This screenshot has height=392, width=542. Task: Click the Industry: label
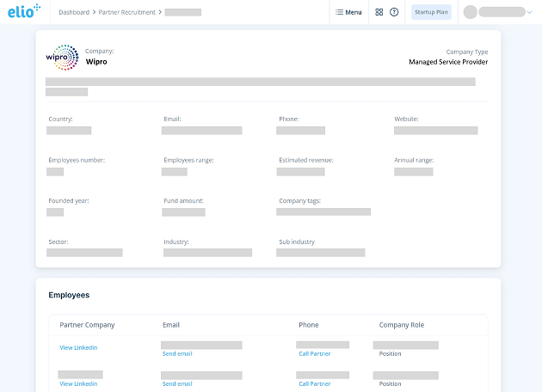click(x=176, y=242)
